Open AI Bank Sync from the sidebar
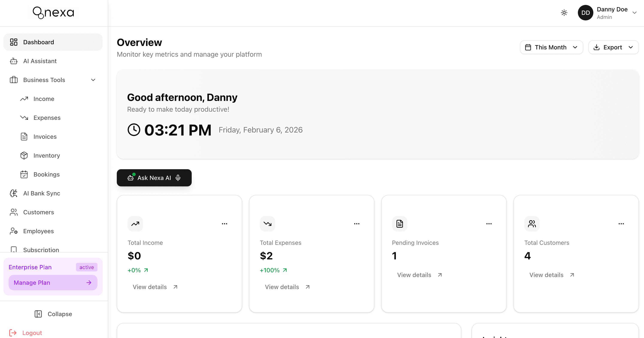 pyautogui.click(x=41, y=193)
